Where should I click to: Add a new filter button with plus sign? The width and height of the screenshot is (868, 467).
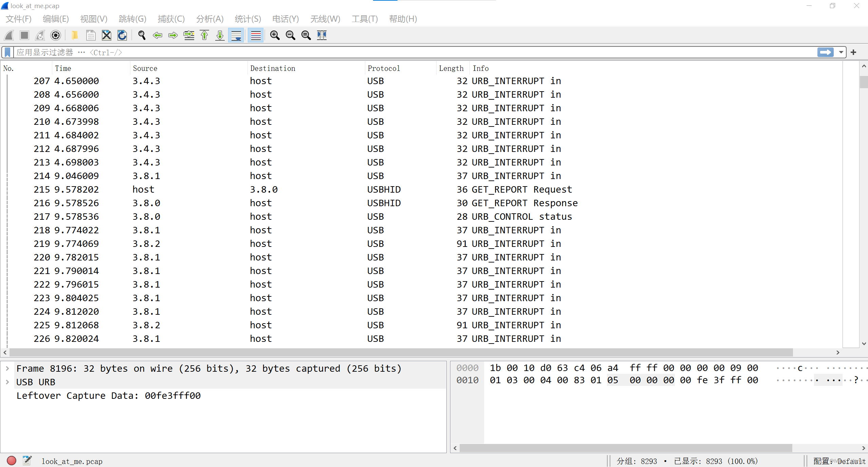(x=854, y=52)
